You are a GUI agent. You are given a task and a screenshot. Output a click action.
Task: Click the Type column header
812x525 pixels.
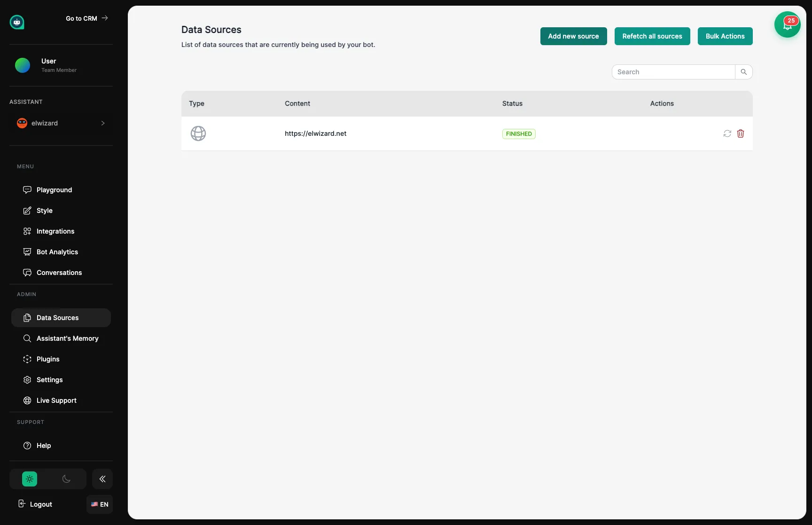[x=196, y=103]
